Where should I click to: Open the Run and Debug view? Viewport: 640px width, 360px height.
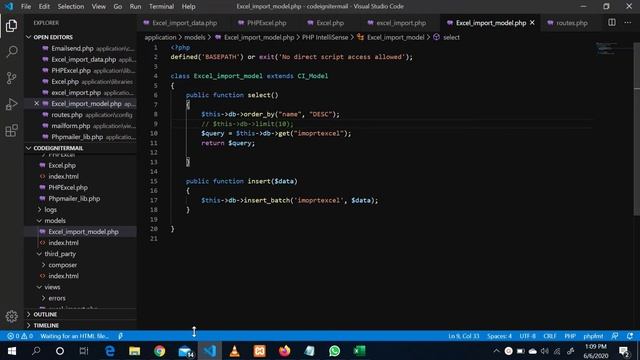[11, 104]
